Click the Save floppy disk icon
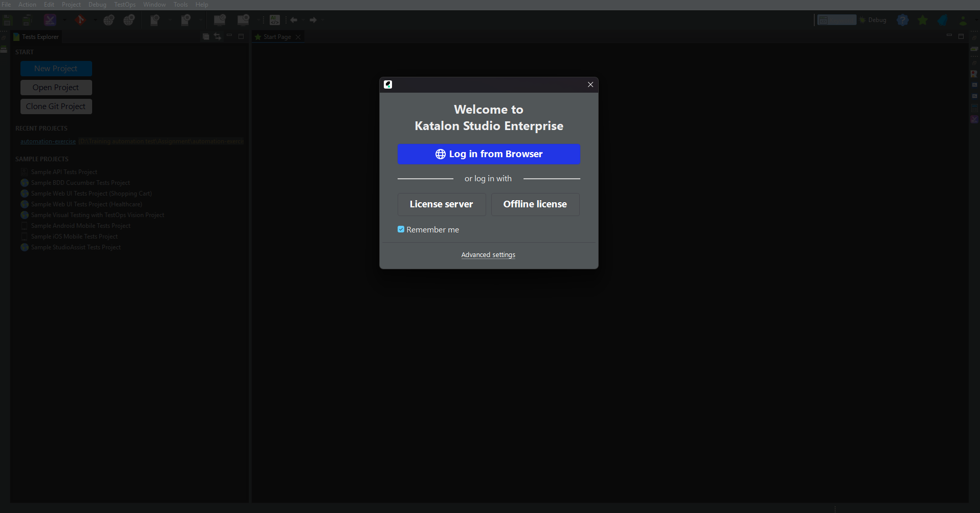980x513 pixels. tap(8, 20)
